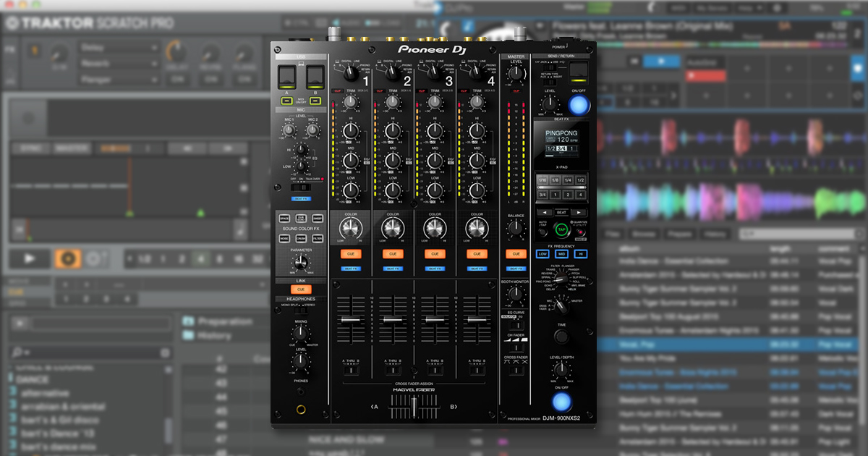Click the BEAT right arrow button
The image size is (868, 456).
click(x=579, y=212)
